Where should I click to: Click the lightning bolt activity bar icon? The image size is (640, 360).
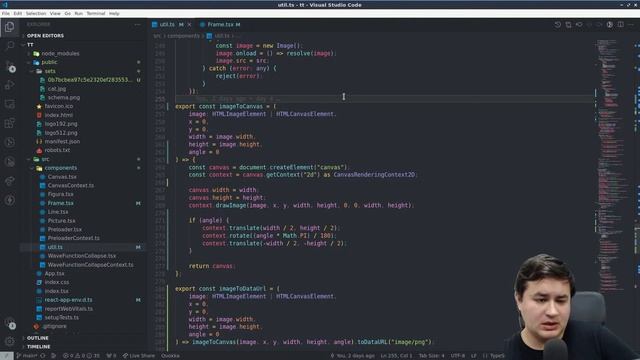9,200
